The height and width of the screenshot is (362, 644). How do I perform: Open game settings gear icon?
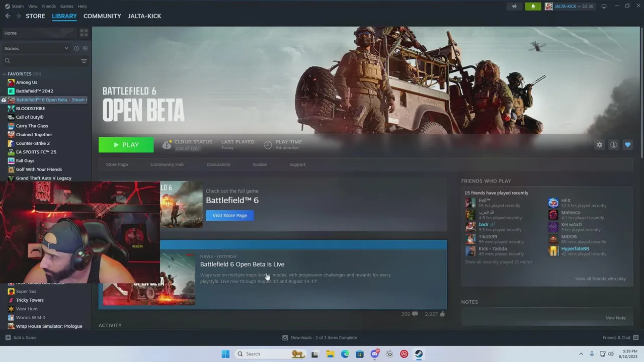pos(599,145)
